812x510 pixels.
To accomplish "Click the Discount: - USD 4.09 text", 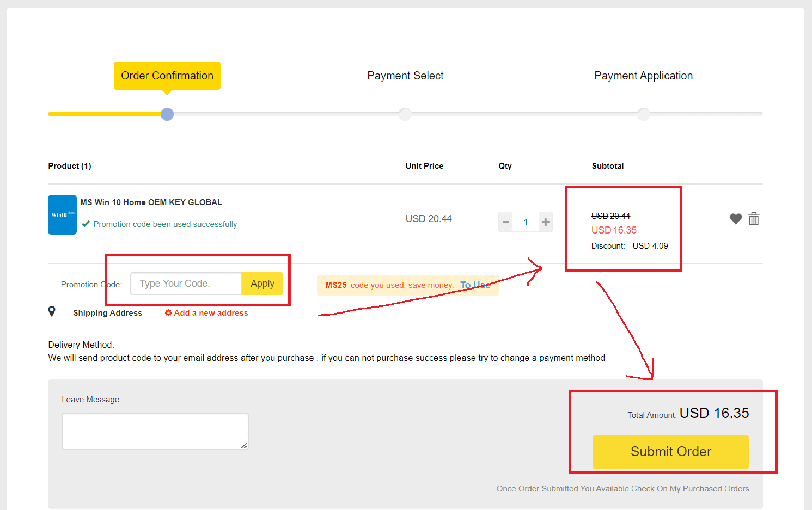I will 630,246.
